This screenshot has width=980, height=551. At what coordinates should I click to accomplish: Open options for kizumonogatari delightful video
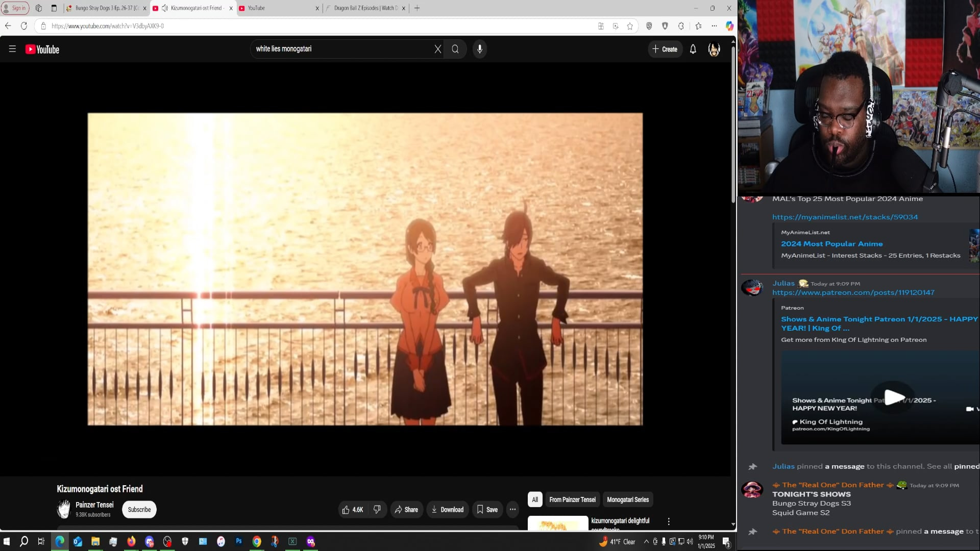tap(669, 521)
